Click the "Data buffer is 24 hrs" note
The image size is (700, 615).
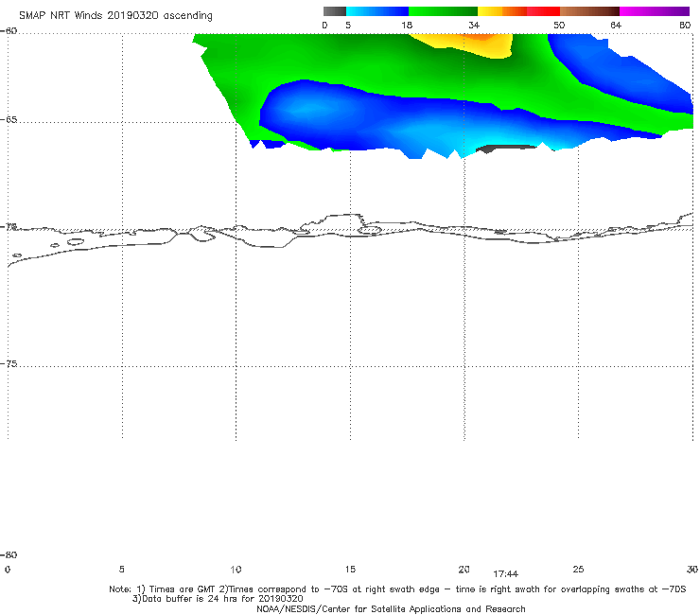coord(218,599)
